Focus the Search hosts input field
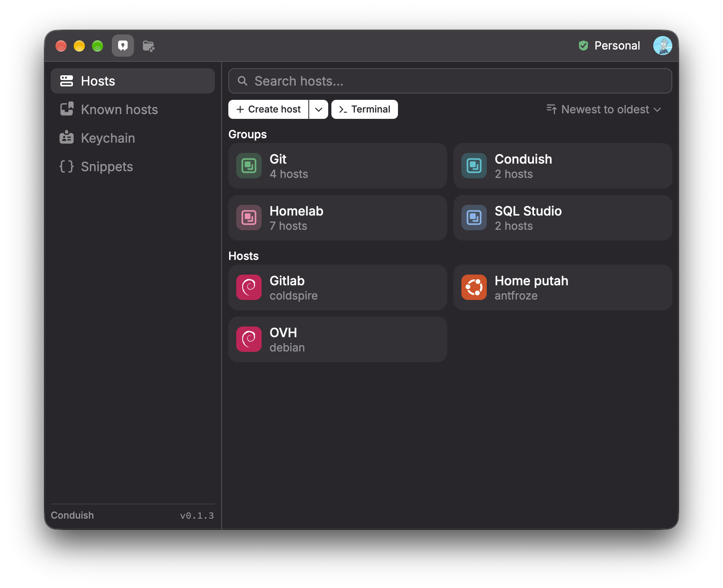The image size is (723, 588). click(450, 81)
